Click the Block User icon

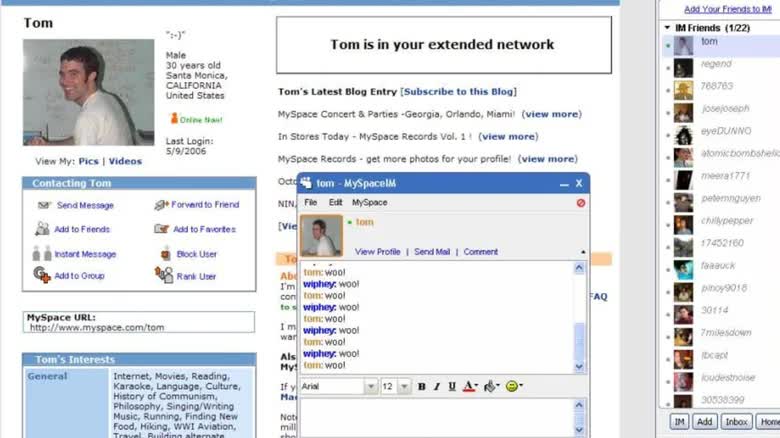[x=165, y=254]
